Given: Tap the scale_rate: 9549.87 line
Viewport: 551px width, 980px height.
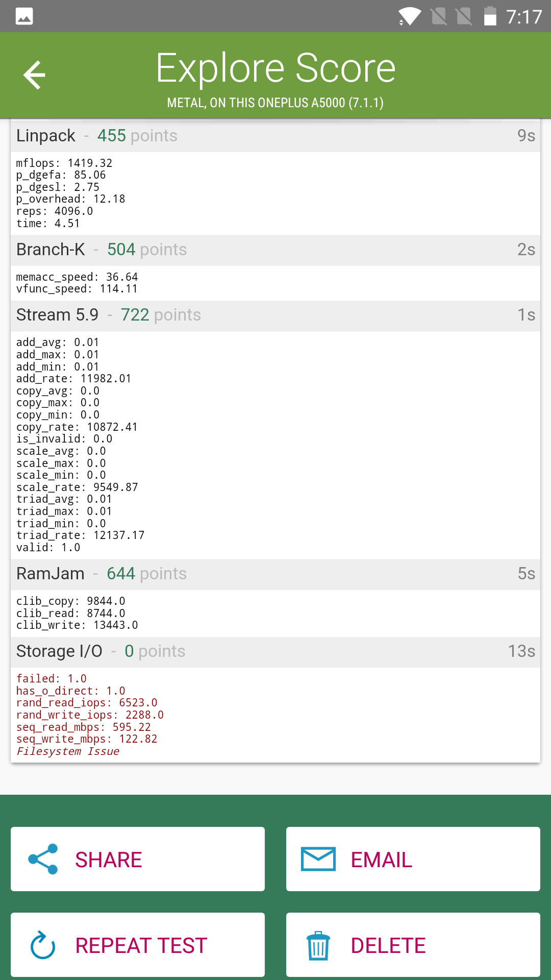Looking at the screenshot, I should point(77,487).
